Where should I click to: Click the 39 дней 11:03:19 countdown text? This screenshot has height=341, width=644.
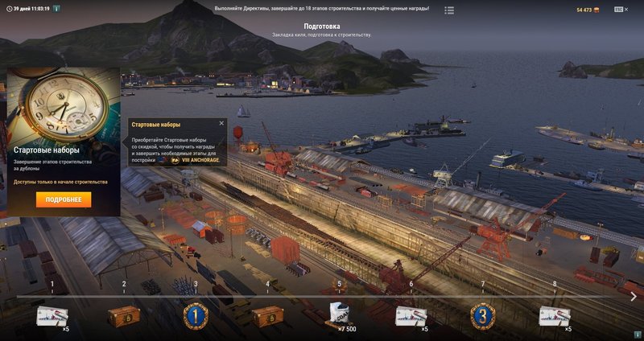pyautogui.click(x=31, y=9)
